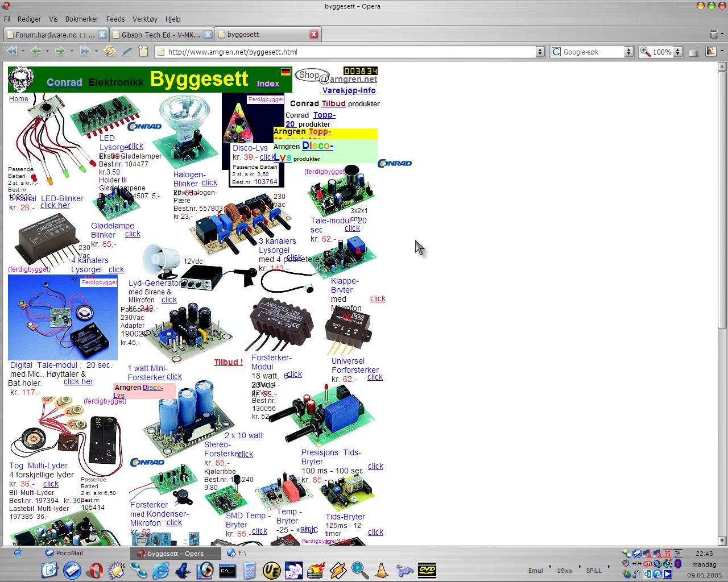Click the zoom magnifier icon
The width and height of the screenshot is (728, 582).
(646, 52)
